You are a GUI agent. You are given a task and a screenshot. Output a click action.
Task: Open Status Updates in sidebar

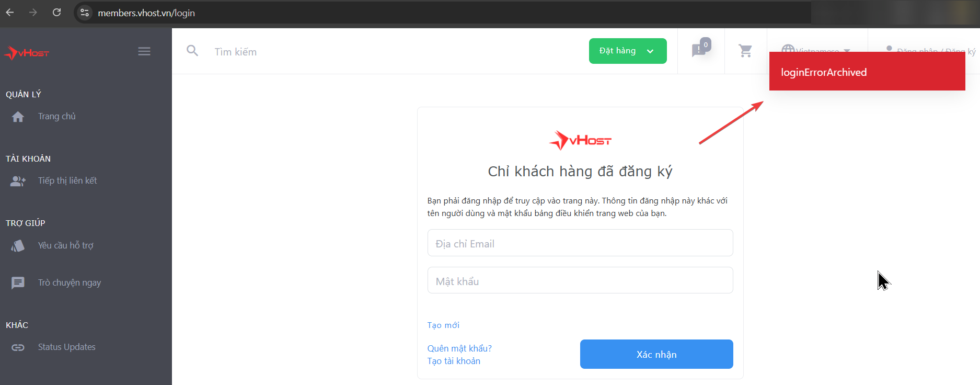click(x=66, y=347)
